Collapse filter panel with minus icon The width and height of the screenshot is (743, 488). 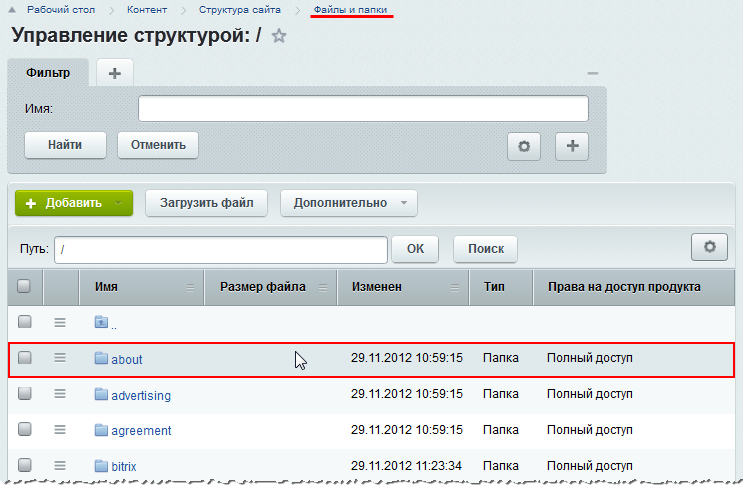tap(593, 73)
